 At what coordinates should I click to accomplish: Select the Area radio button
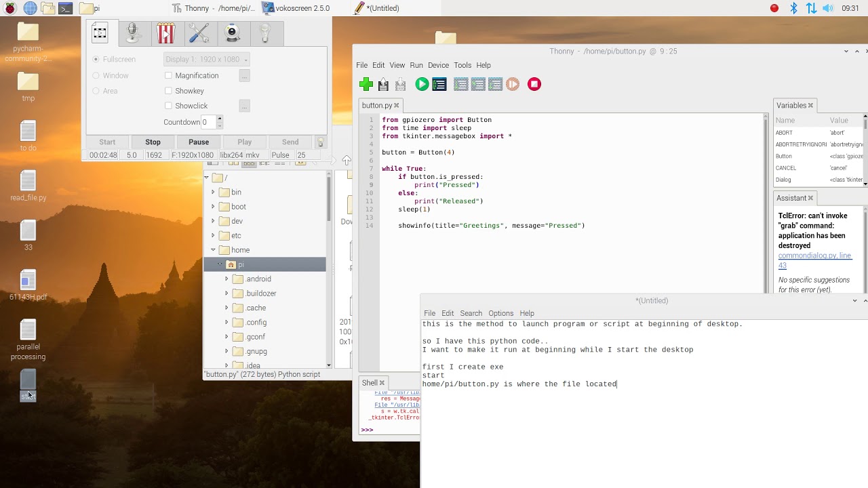click(96, 91)
